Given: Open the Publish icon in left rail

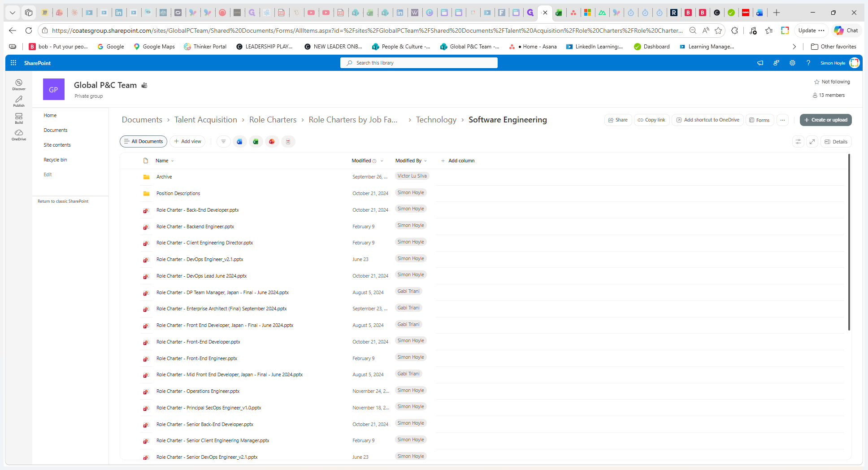Looking at the screenshot, I should (x=19, y=101).
